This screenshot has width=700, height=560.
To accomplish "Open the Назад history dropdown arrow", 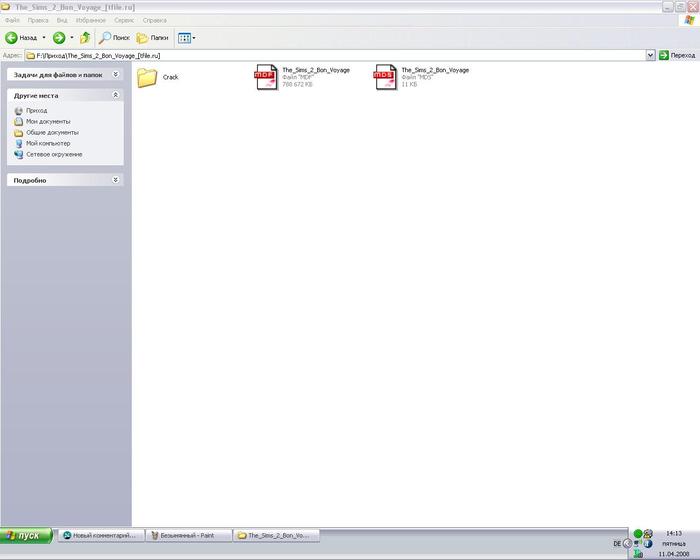I will 44,38.
